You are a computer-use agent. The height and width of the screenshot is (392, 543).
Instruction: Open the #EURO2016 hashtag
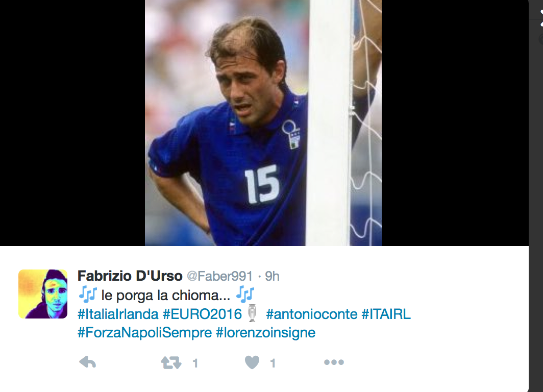tap(202, 314)
